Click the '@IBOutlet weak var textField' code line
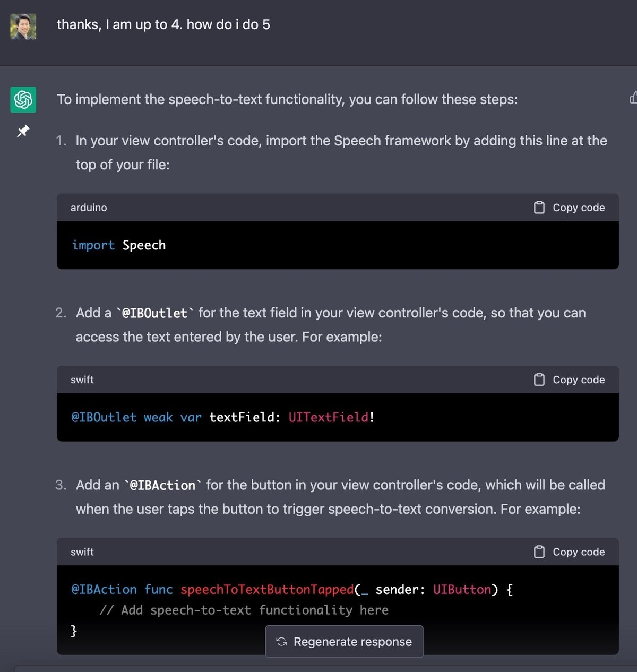Viewport: 637px width, 672px height. point(223,417)
